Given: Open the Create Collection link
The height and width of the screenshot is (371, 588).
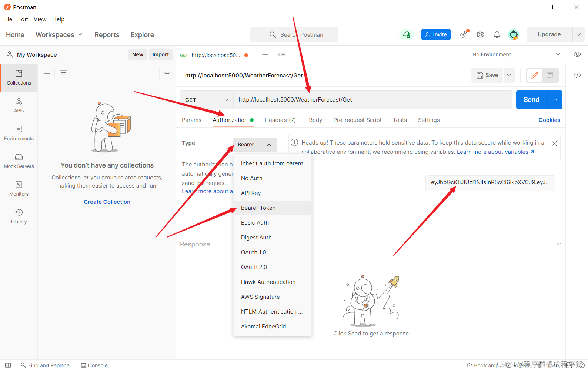Looking at the screenshot, I should (107, 202).
